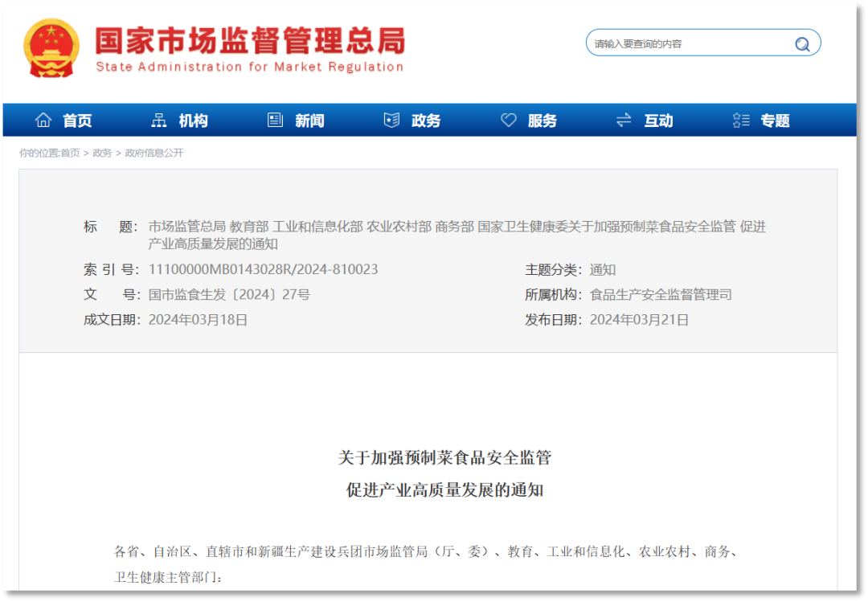Click the heart icon beside 服务
This screenshot has width=868, height=602.
(508, 120)
